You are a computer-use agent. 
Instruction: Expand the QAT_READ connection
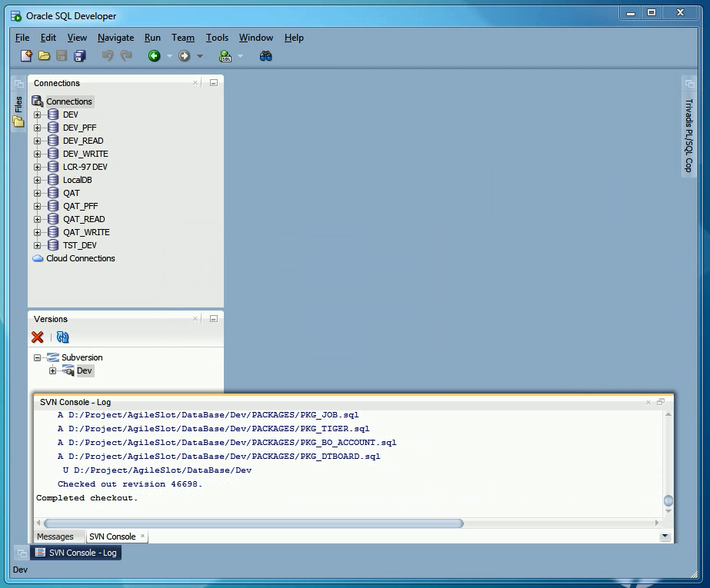coord(37,219)
